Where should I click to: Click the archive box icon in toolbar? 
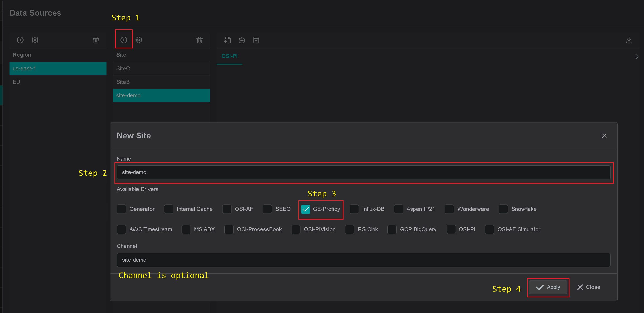pyautogui.click(x=256, y=40)
